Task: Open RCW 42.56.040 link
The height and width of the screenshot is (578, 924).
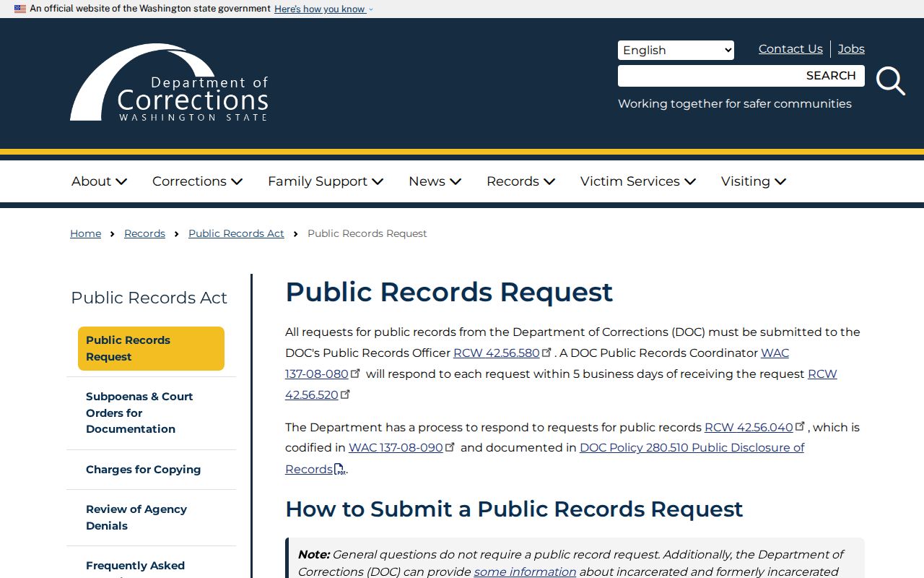Action: point(749,427)
